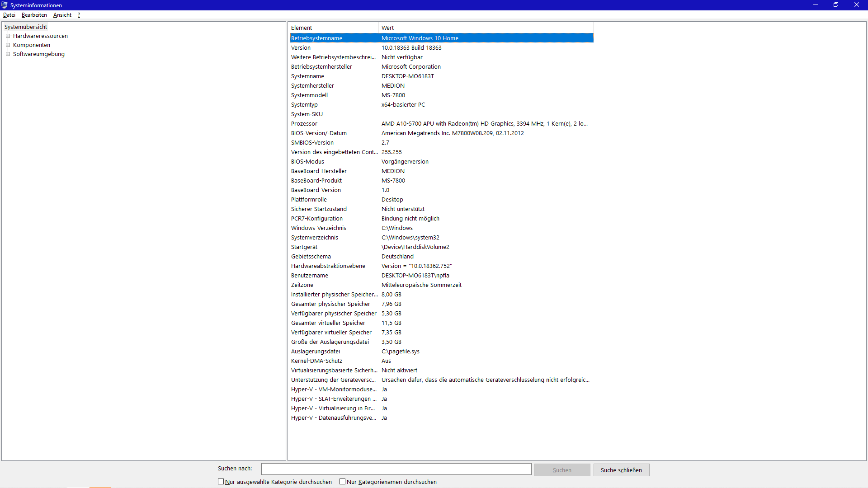Enable Nur ausgewählte Kategorie durchsuchen checkbox
This screenshot has width=868, height=488.
[x=221, y=482]
